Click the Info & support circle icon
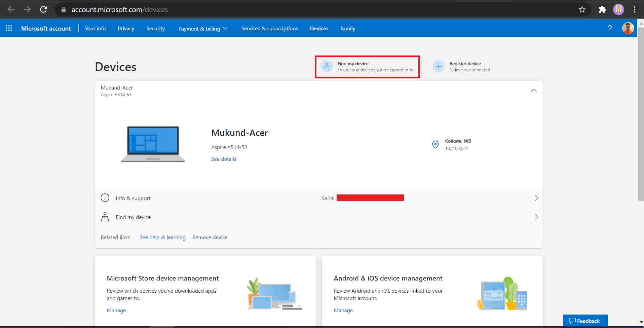 click(105, 198)
